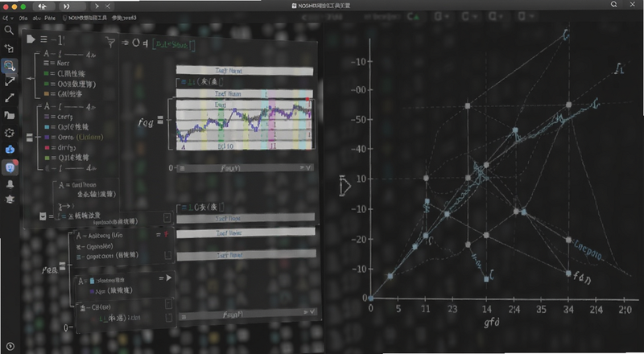Viewport: 644px width, 354px height.
Task: Click the white play triangle in lower panel
Action: [x=168, y=278]
